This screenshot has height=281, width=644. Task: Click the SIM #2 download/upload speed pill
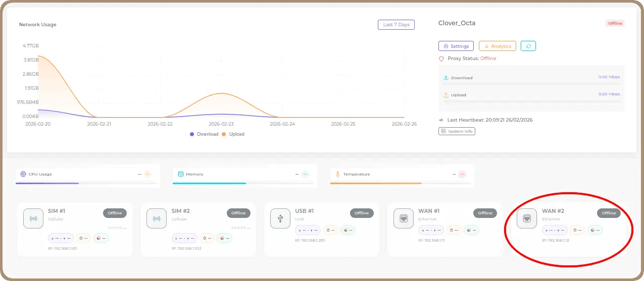pyautogui.click(x=184, y=238)
